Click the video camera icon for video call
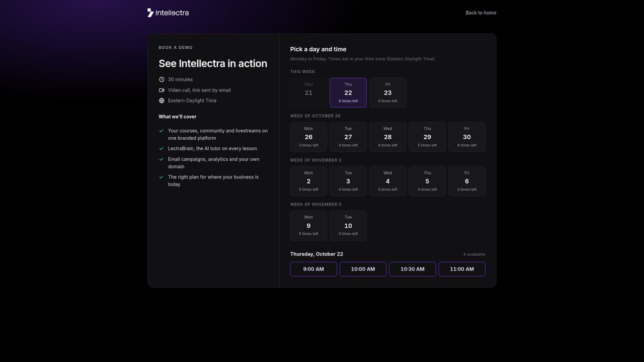 point(162,90)
